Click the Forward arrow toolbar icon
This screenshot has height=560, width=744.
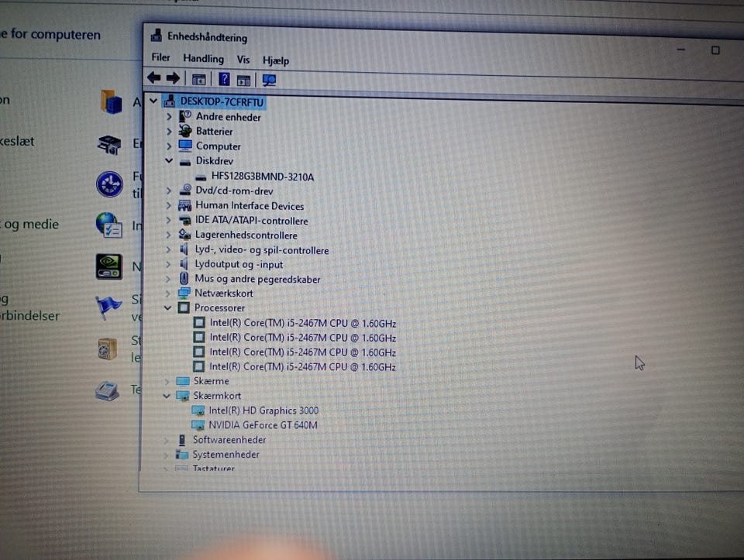click(x=173, y=77)
